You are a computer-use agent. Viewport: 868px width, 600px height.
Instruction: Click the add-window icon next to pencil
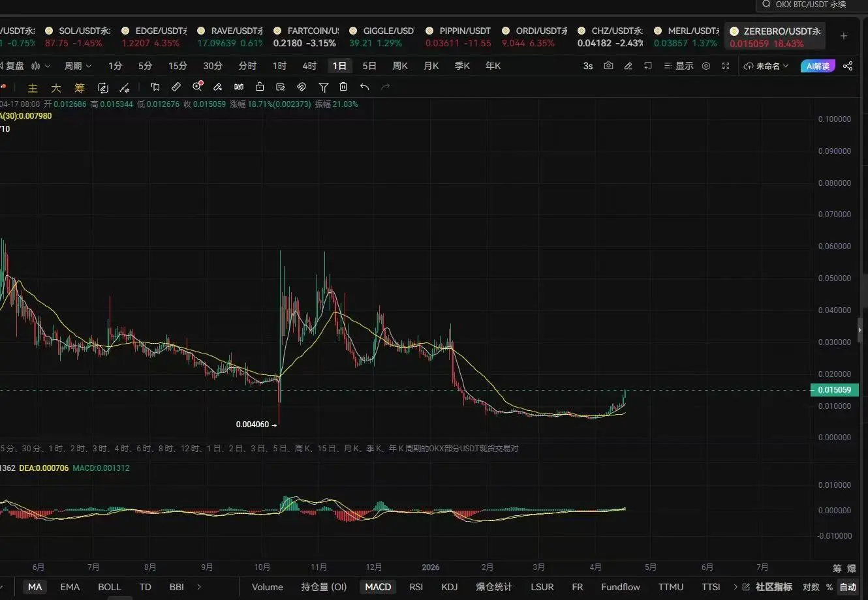click(x=648, y=66)
